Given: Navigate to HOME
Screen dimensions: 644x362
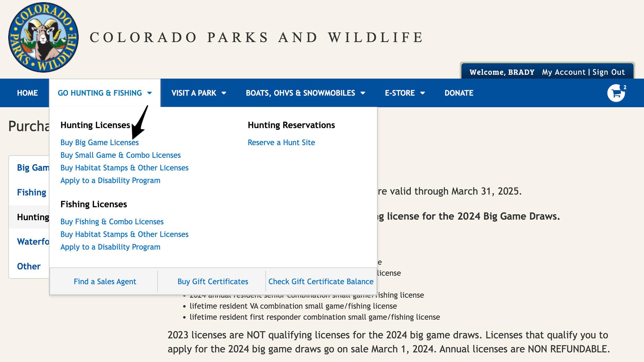Looking at the screenshot, I should click(27, 93).
